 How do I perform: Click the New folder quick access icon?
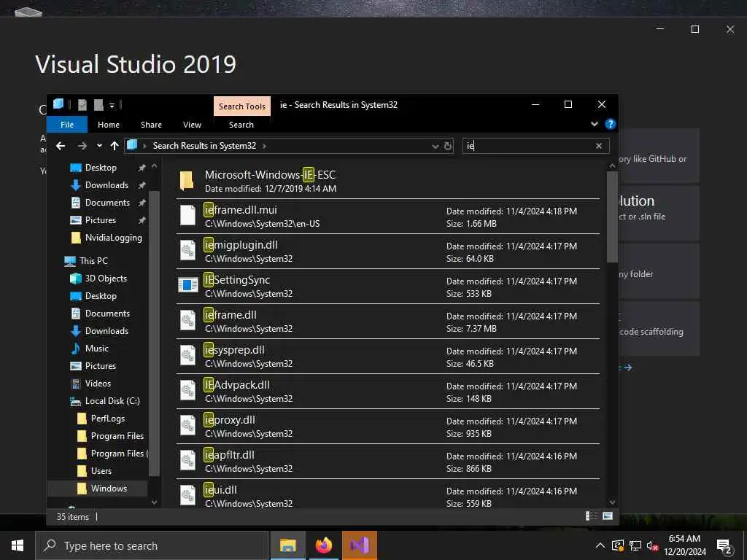point(98,105)
